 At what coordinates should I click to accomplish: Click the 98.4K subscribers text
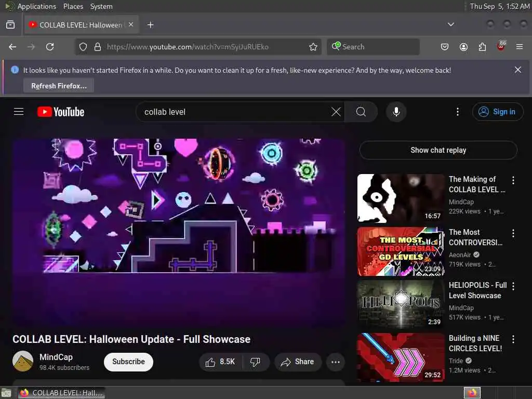pos(64,368)
